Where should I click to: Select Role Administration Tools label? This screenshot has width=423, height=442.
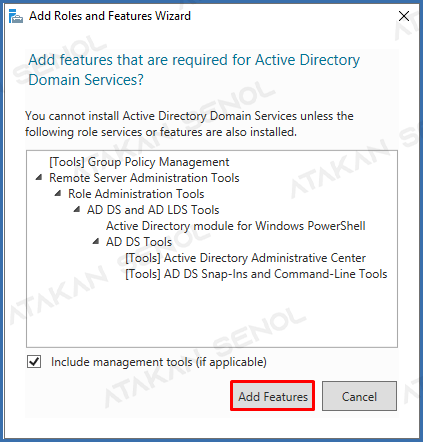(x=136, y=194)
